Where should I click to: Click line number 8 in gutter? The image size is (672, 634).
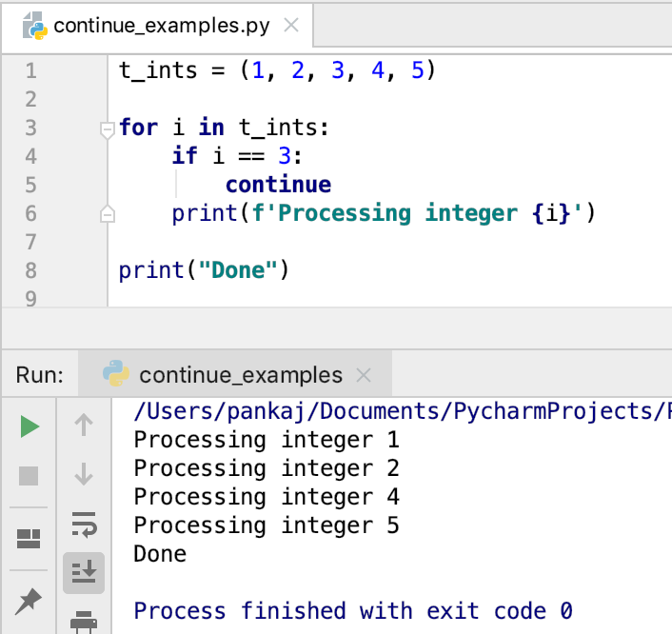tap(30, 270)
